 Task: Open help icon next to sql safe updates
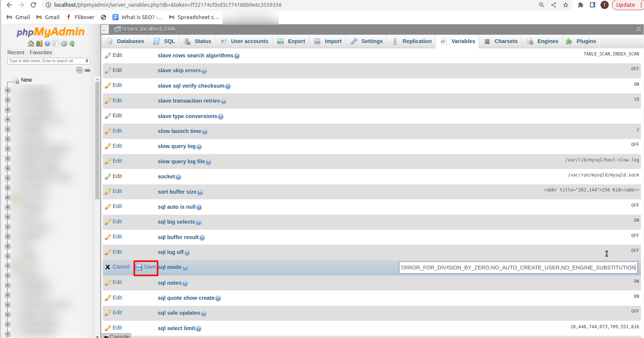click(204, 313)
